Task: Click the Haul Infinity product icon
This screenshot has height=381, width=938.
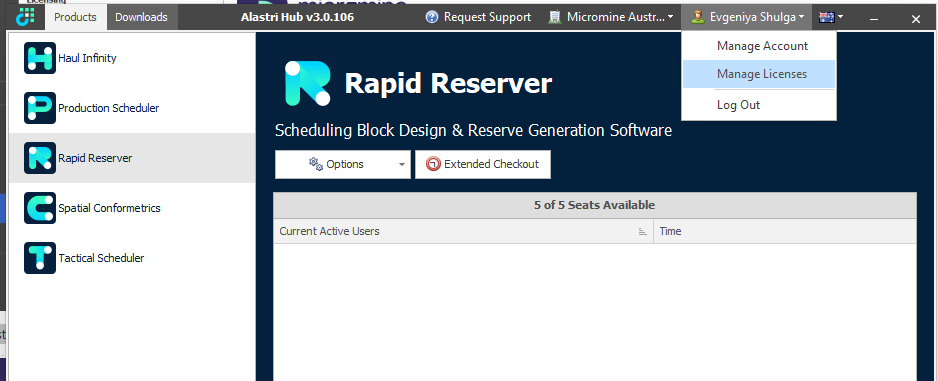Action: (40, 58)
